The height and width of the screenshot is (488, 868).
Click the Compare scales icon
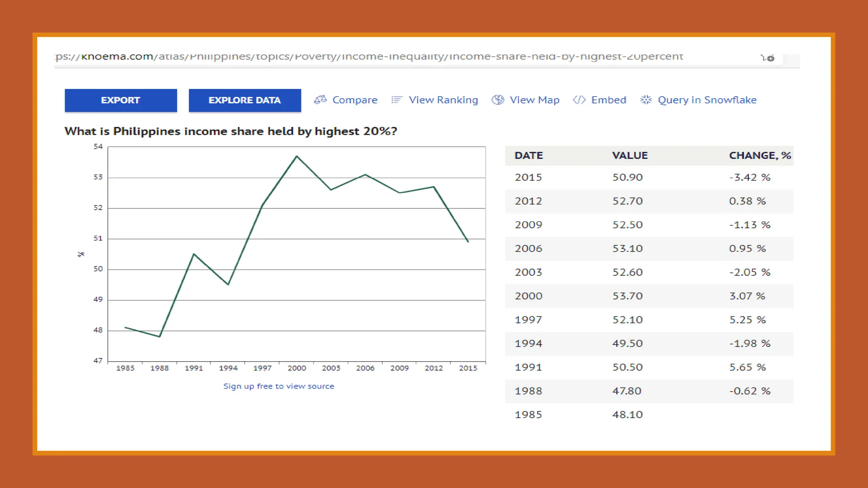point(320,100)
